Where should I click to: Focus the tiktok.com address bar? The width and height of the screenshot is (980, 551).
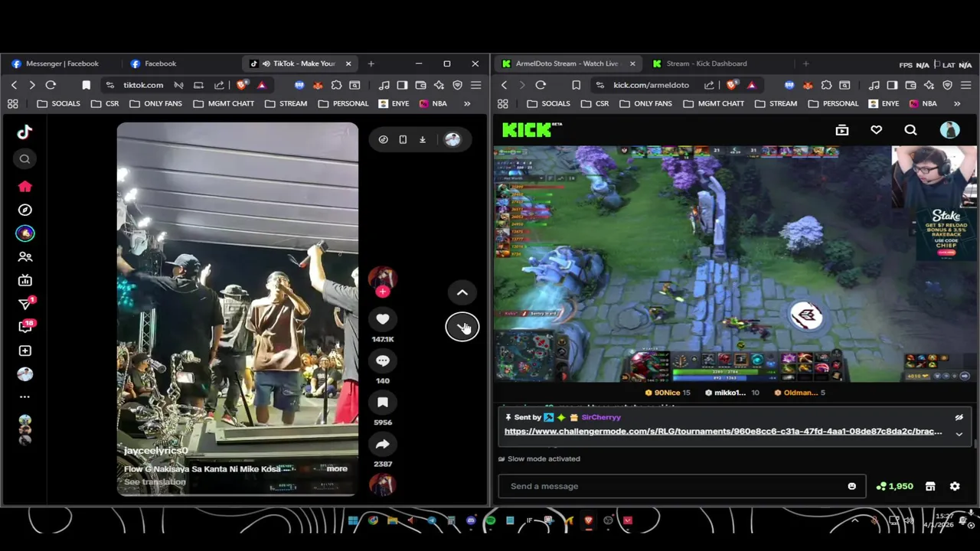tap(143, 85)
